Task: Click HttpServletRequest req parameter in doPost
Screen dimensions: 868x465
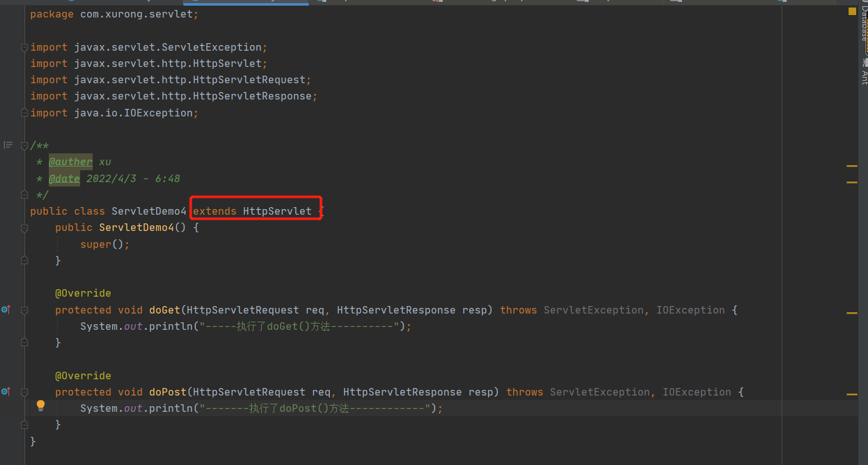Action: pyautogui.click(x=262, y=392)
